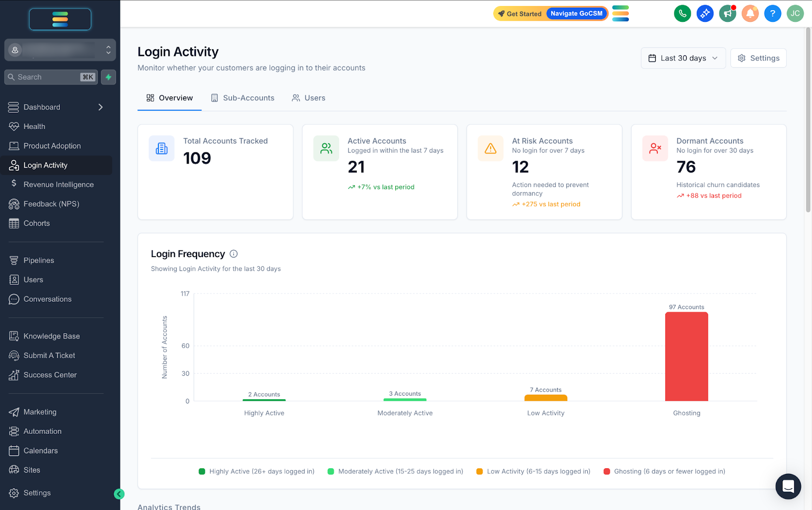The width and height of the screenshot is (812, 510).
Task: Switch to the Sub-Accounts tab
Action: pyautogui.click(x=243, y=98)
